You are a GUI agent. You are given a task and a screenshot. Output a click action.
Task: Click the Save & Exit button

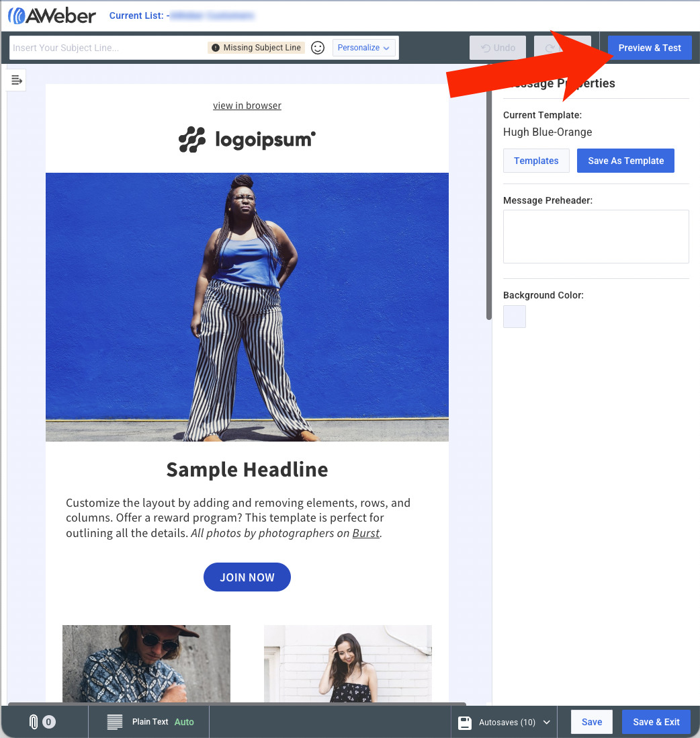656,721
